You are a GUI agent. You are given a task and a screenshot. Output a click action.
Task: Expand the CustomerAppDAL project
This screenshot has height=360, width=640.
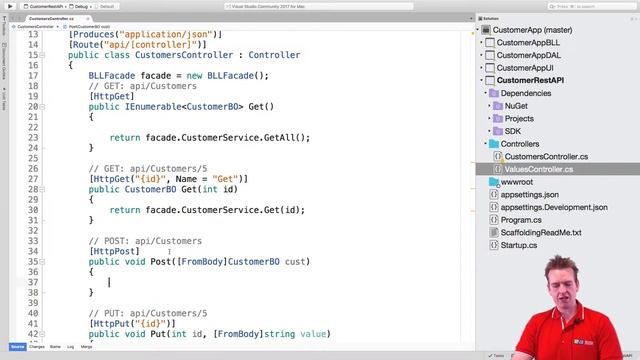pos(482,55)
